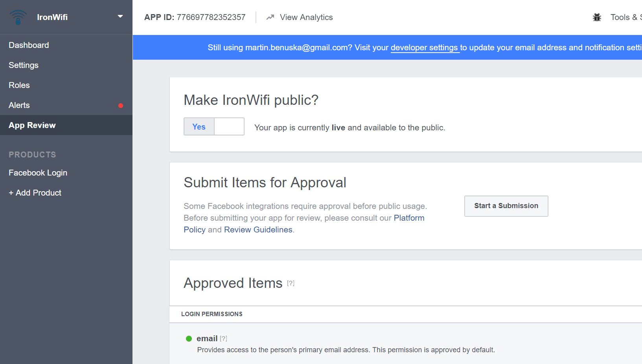Open help tooltip next to Approved Items
Screen dimensions: 642x364
pyautogui.click(x=291, y=283)
